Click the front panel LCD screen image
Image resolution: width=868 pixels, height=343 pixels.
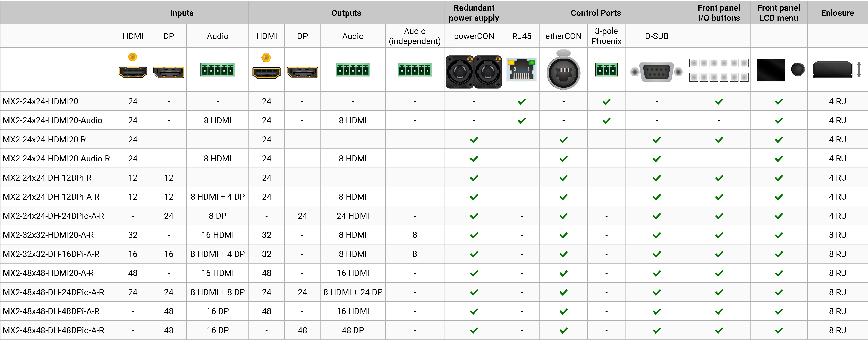(x=771, y=70)
